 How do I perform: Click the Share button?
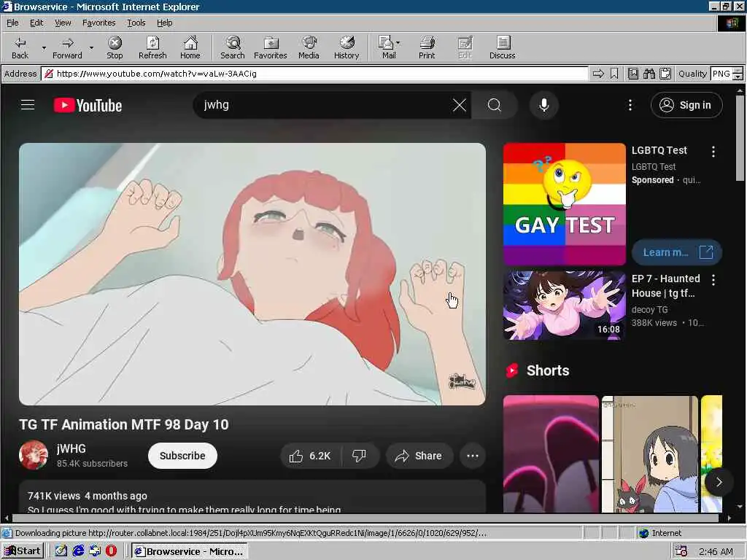(x=419, y=456)
